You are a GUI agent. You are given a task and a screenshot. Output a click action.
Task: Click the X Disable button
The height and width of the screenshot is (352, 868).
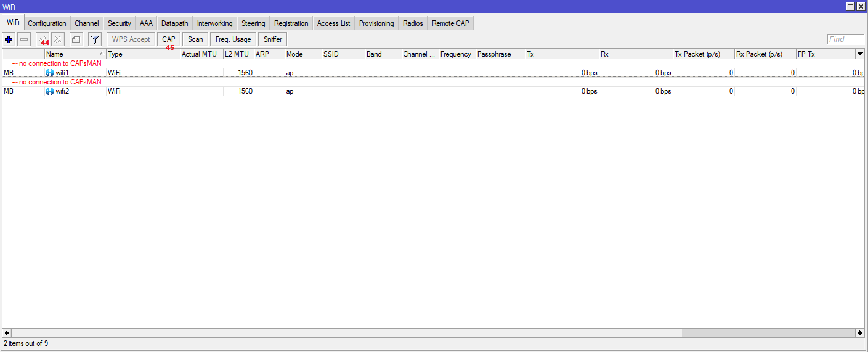[x=57, y=39]
